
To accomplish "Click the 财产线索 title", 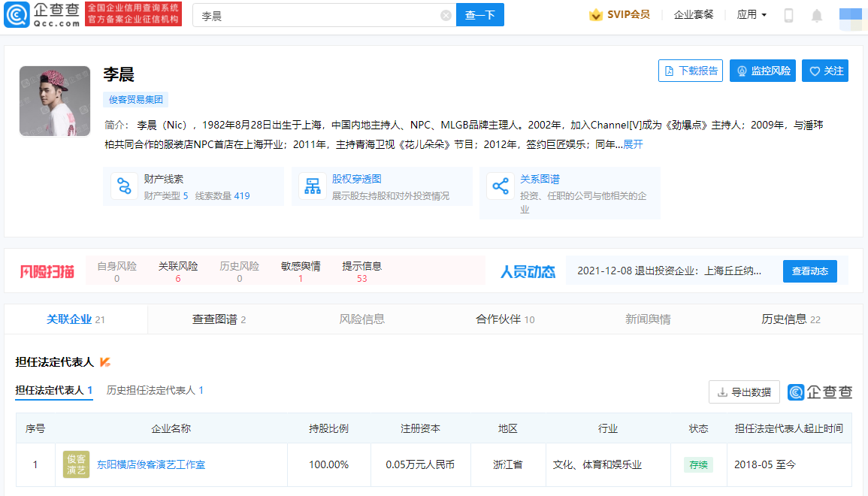I will (163, 180).
